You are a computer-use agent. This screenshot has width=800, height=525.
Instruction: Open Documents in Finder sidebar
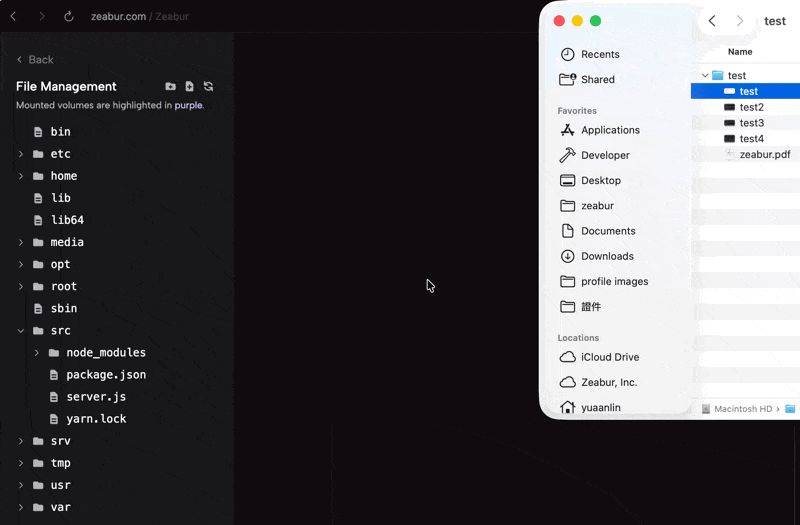(x=597, y=231)
